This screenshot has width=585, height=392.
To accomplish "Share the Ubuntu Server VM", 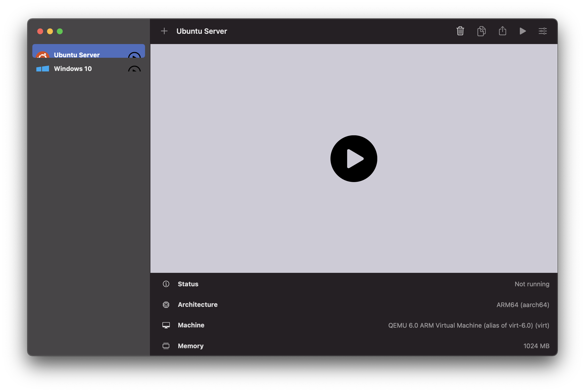I will coord(502,31).
